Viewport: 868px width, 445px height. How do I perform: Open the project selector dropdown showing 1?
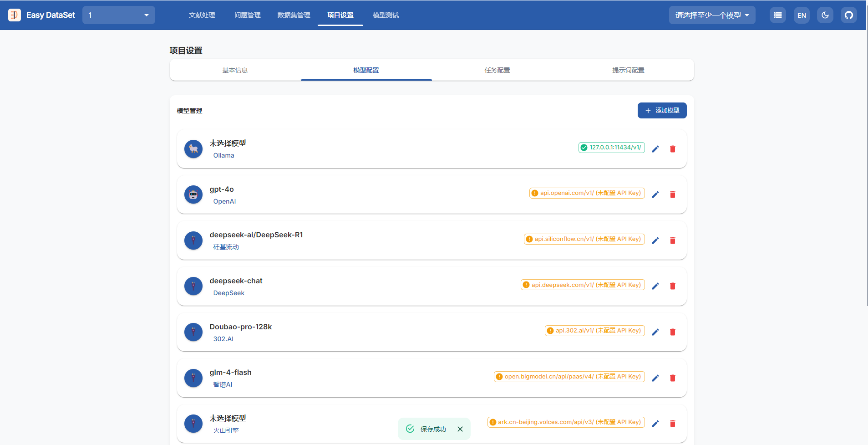coord(119,15)
